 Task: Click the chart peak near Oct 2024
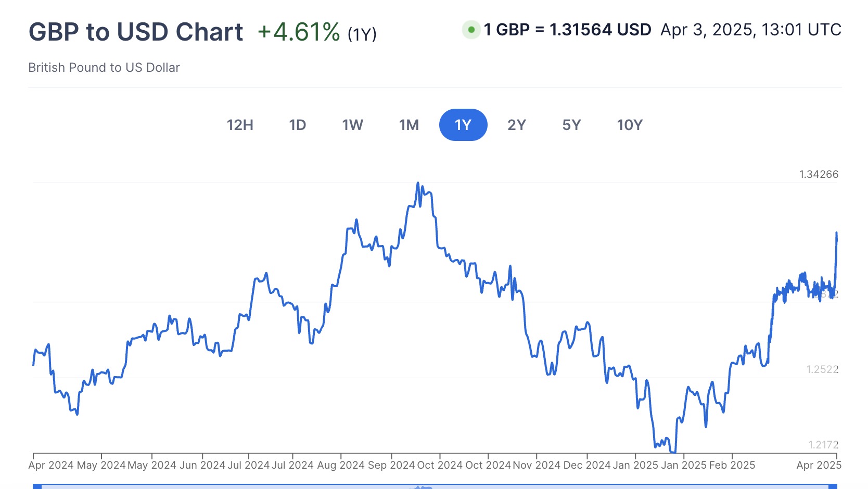click(x=418, y=183)
